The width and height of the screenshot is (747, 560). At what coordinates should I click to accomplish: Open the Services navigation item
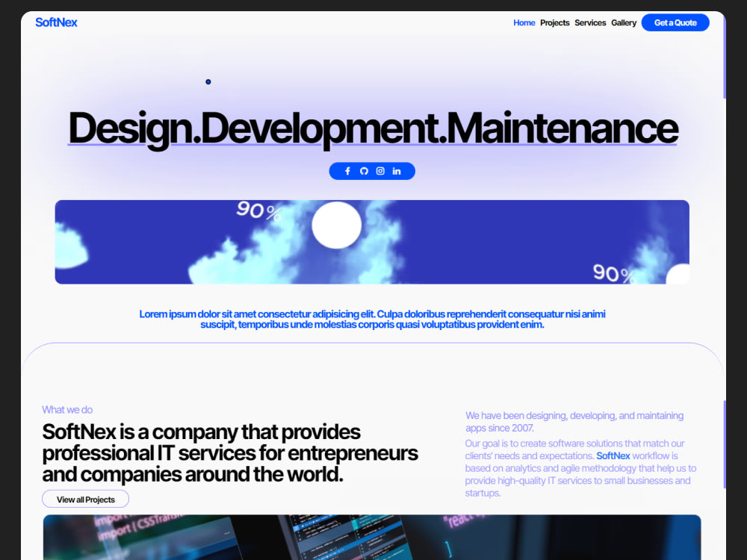pyautogui.click(x=590, y=22)
